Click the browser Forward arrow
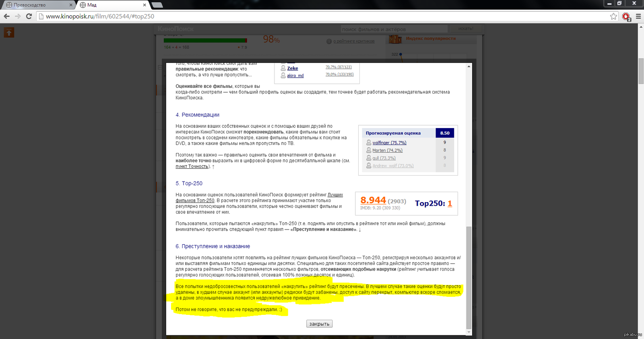 [x=18, y=16]
